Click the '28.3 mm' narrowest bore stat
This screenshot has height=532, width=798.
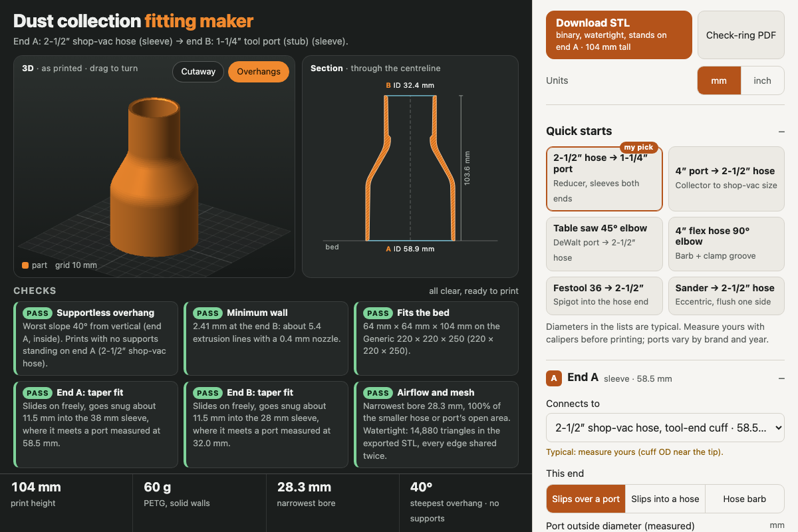[x=304, y=487]
